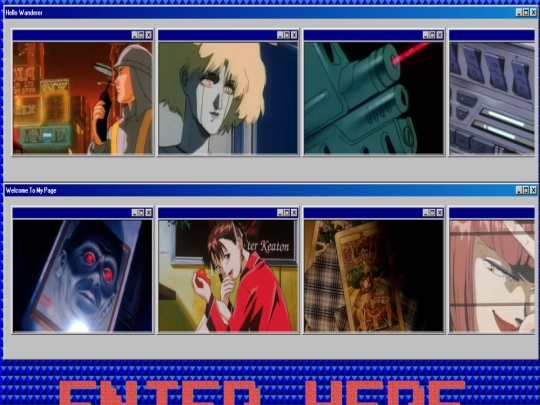Minimize the blonde cyborg face image window
Viewport: 540px width, 405px height.
click(x=280, y=35)
